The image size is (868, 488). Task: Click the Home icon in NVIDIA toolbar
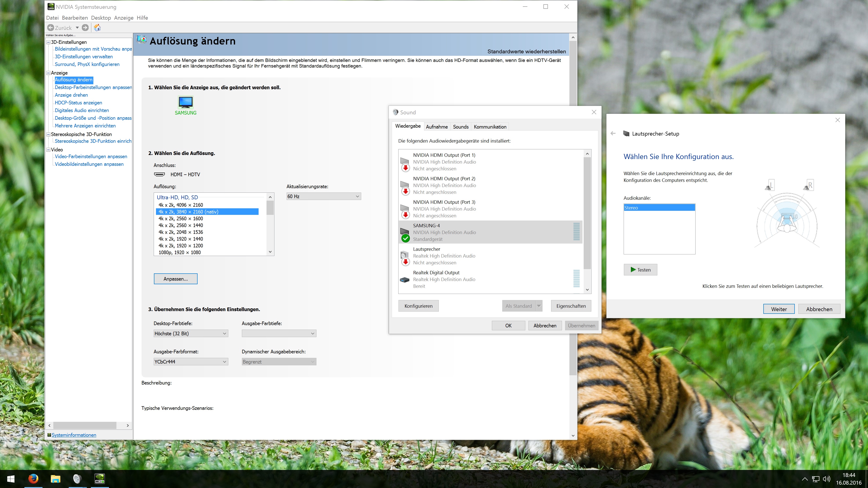[97, 28]
